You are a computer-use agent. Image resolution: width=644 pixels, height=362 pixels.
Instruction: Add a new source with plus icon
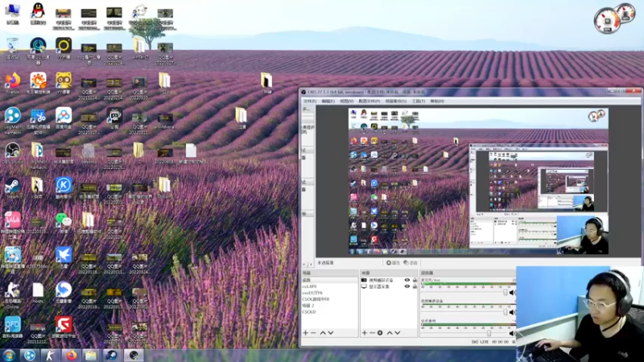365,333
